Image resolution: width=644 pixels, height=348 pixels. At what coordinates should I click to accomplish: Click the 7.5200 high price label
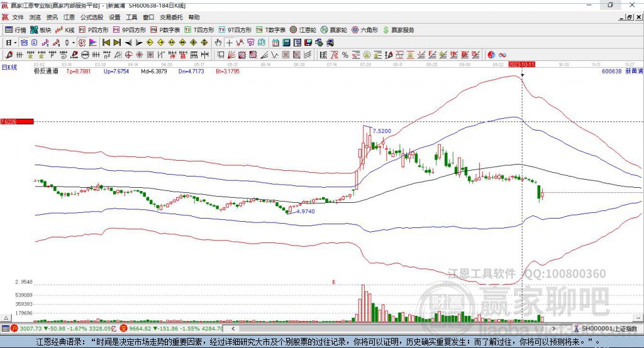click(382, 131)
